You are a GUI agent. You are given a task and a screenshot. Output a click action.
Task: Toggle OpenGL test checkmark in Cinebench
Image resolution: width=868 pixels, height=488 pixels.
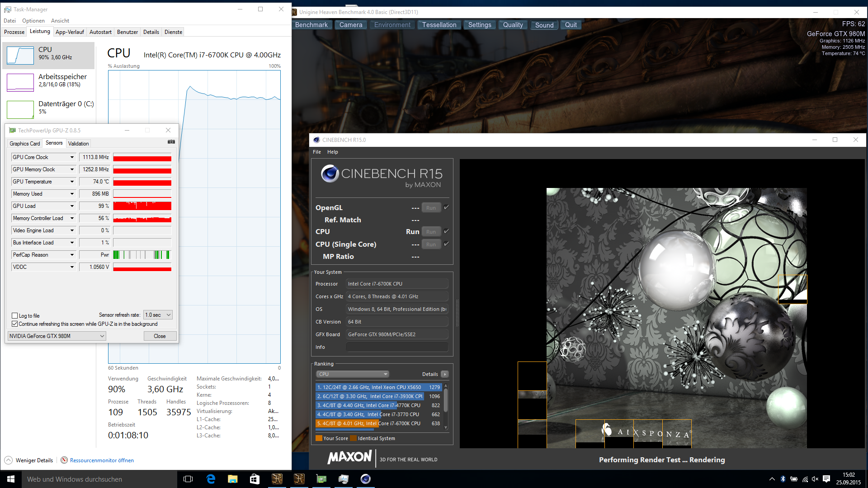pyautogui.click(x=446, y=207)
